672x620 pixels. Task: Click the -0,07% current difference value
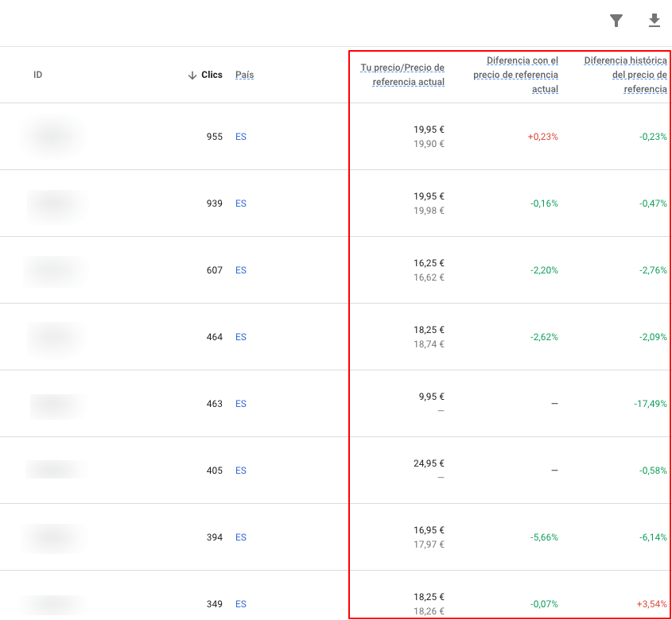pos(544,605)
